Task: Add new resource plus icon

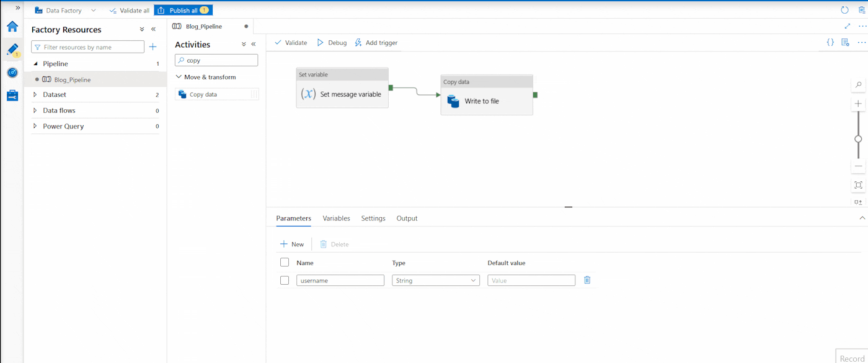Action: coord(153,47)
